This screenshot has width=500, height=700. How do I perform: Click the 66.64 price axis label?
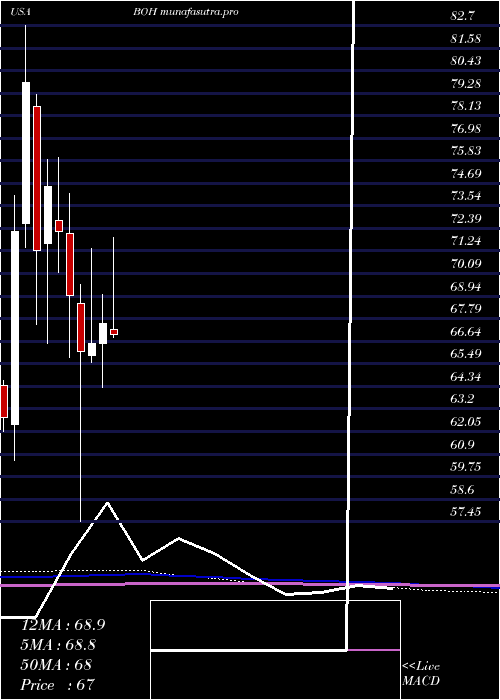coord(466,331)
